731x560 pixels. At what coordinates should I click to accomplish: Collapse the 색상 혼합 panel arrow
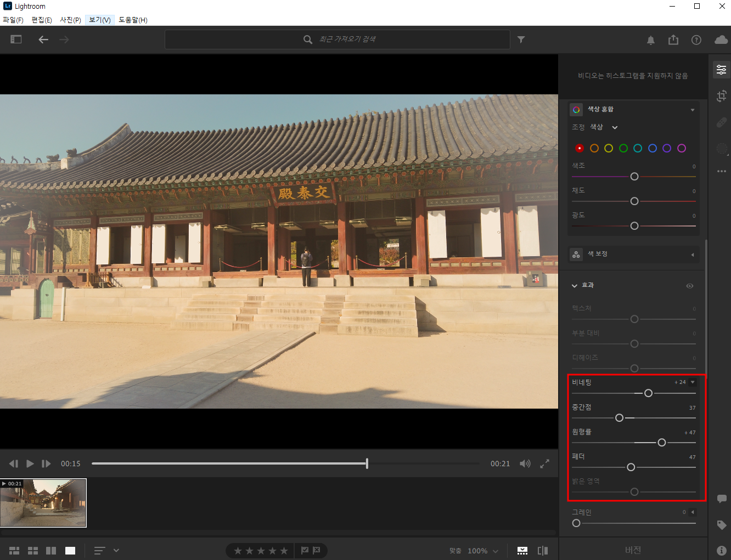coord(693,110)
